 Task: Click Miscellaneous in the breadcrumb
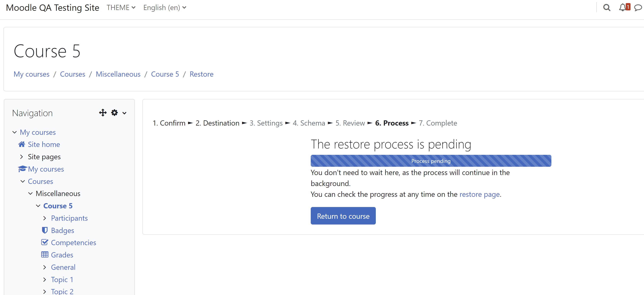click(118, 74)
